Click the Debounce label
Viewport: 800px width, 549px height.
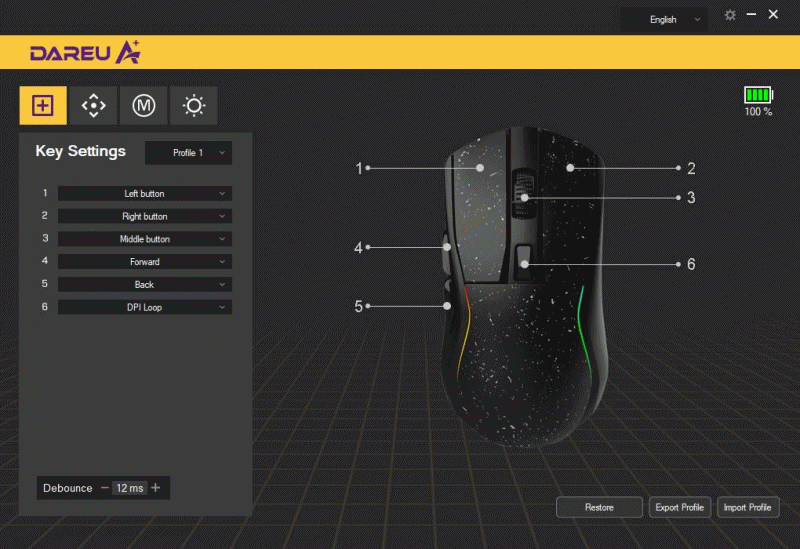(x=68, y=488)
